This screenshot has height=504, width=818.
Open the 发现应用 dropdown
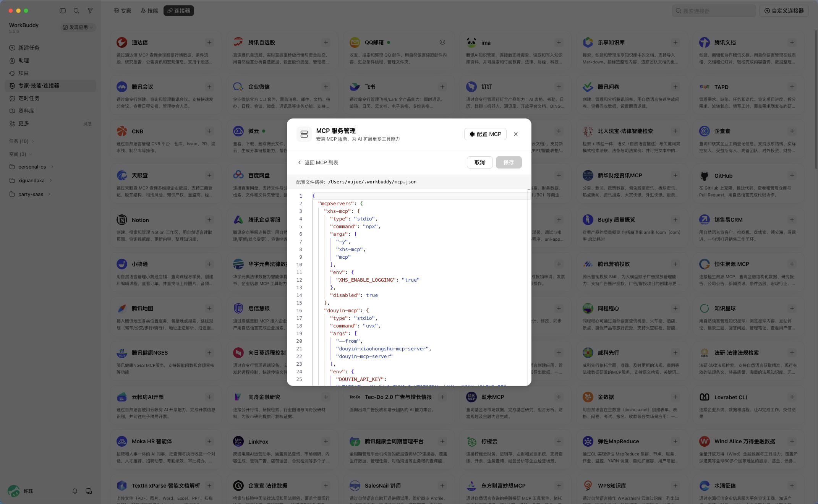click(78, 28)
